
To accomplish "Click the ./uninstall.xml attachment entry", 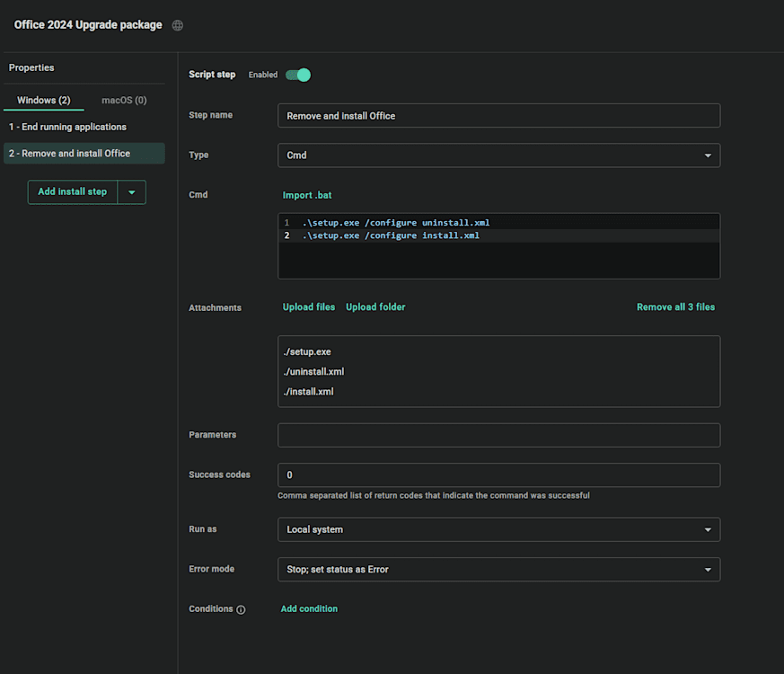I will [x=313, y=371].
